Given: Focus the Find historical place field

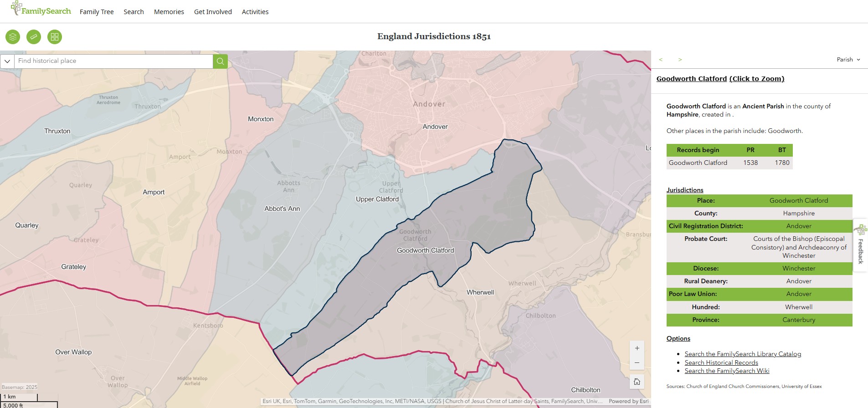Looking at the screenshot, I should coord(114,61).
